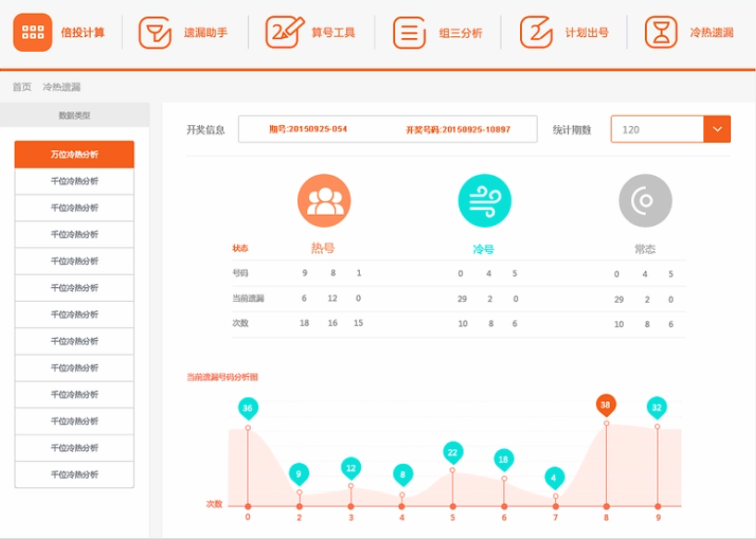Click count 16 in the 热号 column
Viewport: 756px width, 539px height.
[x=333, y=323]
